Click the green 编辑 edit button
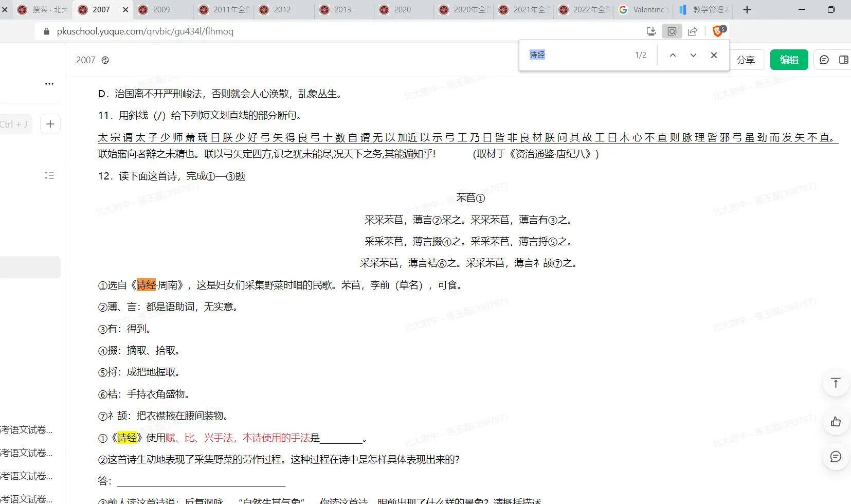The width and height of the screenshot is (851, 504). click(x=789, y=60)
